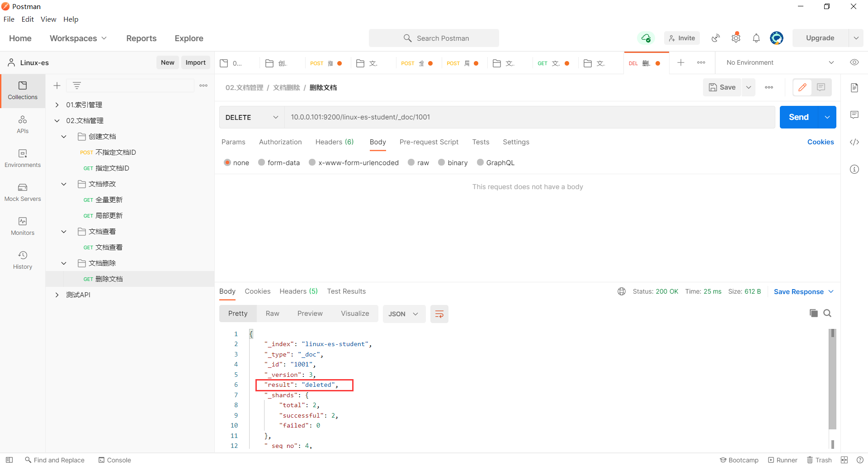The image size is (868, 466).
Task: Open a new request tab with plus
Action: pyautogui.click(x=681, y=62)
